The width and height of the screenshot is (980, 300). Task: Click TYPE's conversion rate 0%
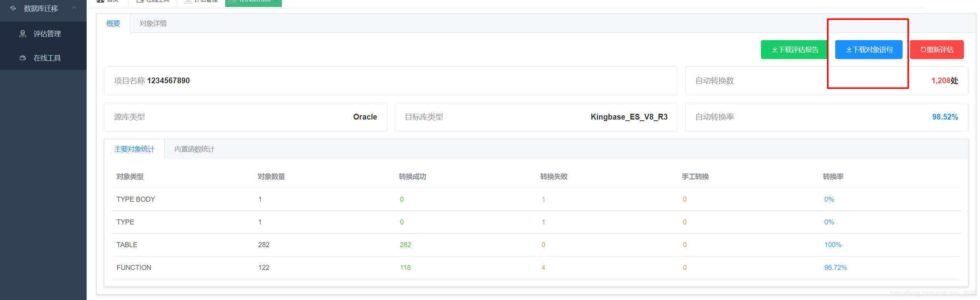click(829, 222)
